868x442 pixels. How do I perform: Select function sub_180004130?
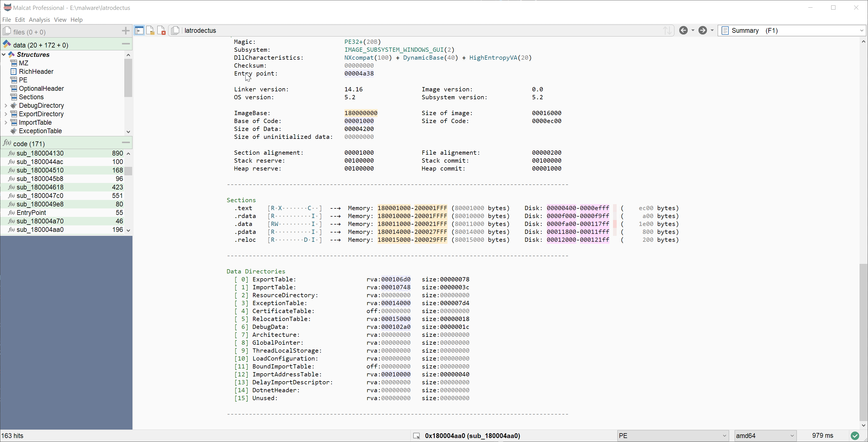62,154
